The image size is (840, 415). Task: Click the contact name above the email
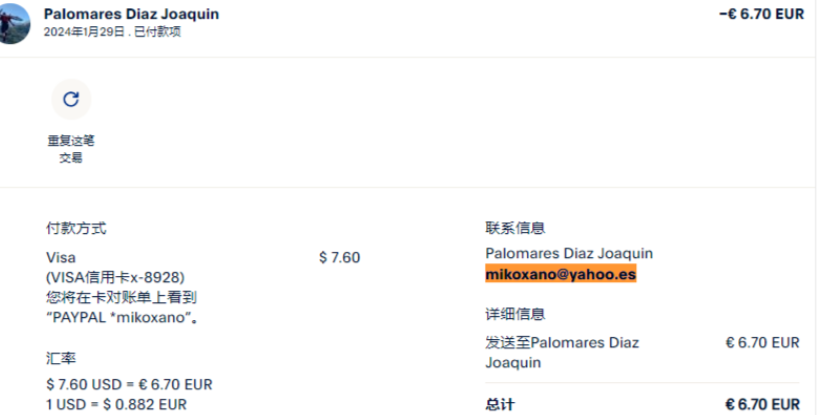click(x=568, y=254)
